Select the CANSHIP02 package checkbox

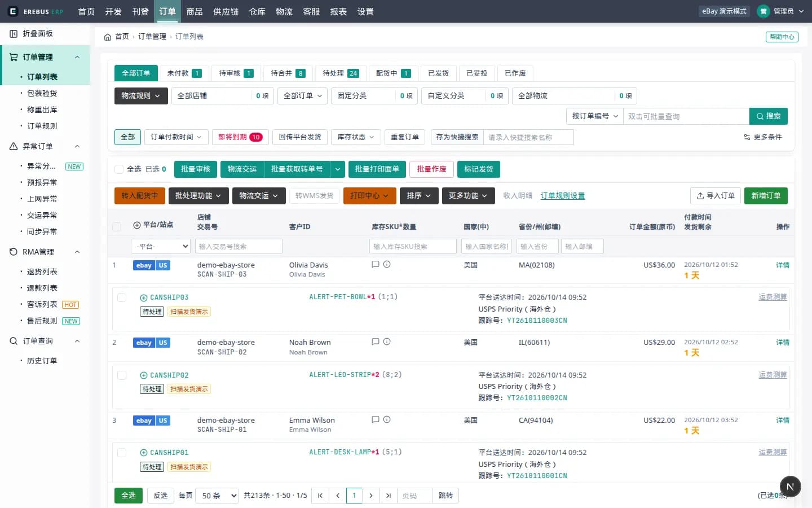coord(122,375)
